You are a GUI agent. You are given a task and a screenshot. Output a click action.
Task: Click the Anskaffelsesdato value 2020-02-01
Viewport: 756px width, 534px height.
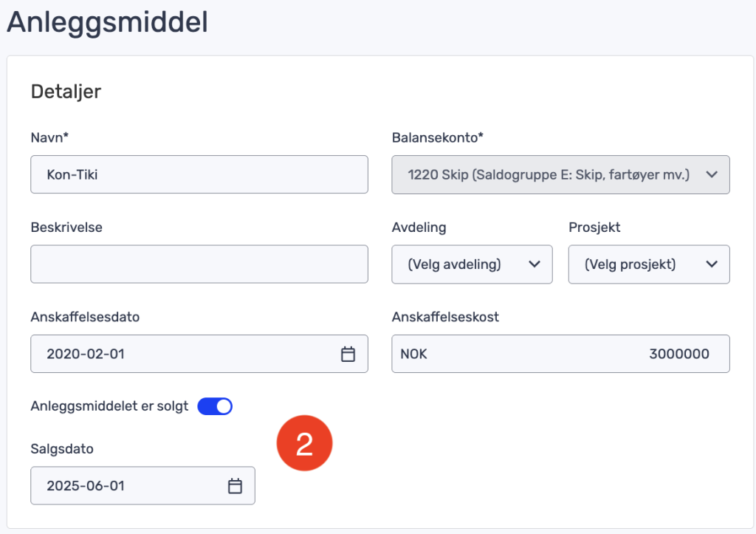point(86,354)
